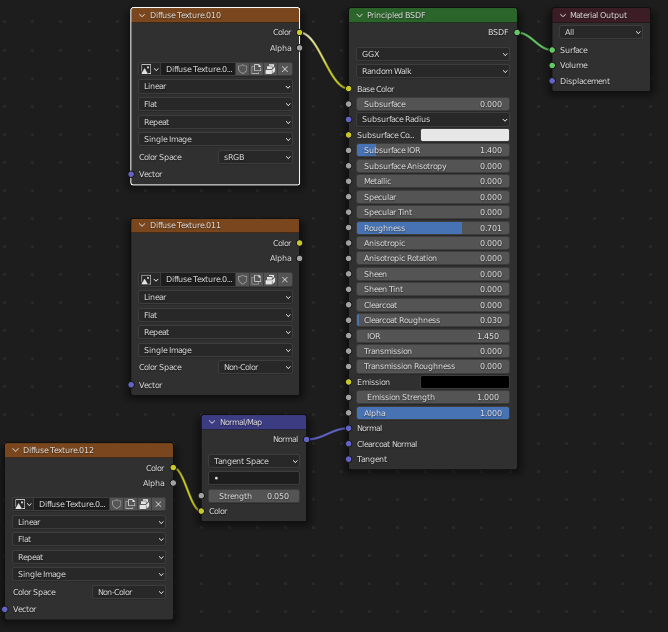Open image browse icon in Diffuse Texture.011

(x=150, y=280)
